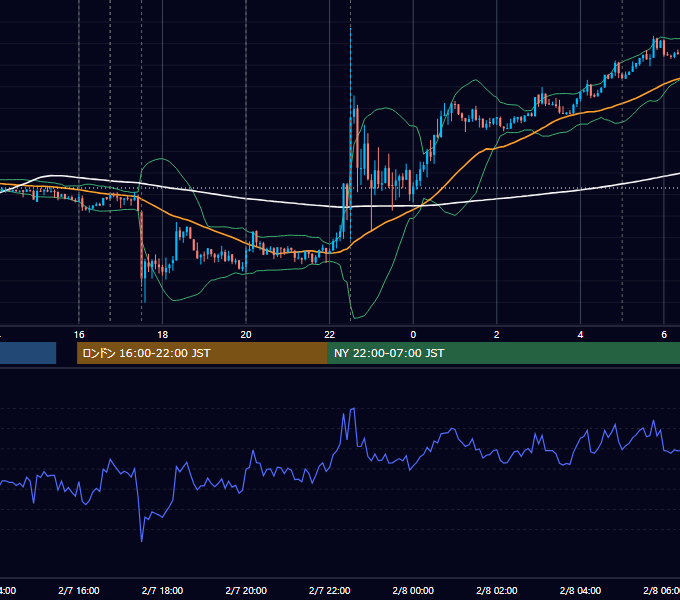Click the 2/7 18:00 date label

[162, 590]
